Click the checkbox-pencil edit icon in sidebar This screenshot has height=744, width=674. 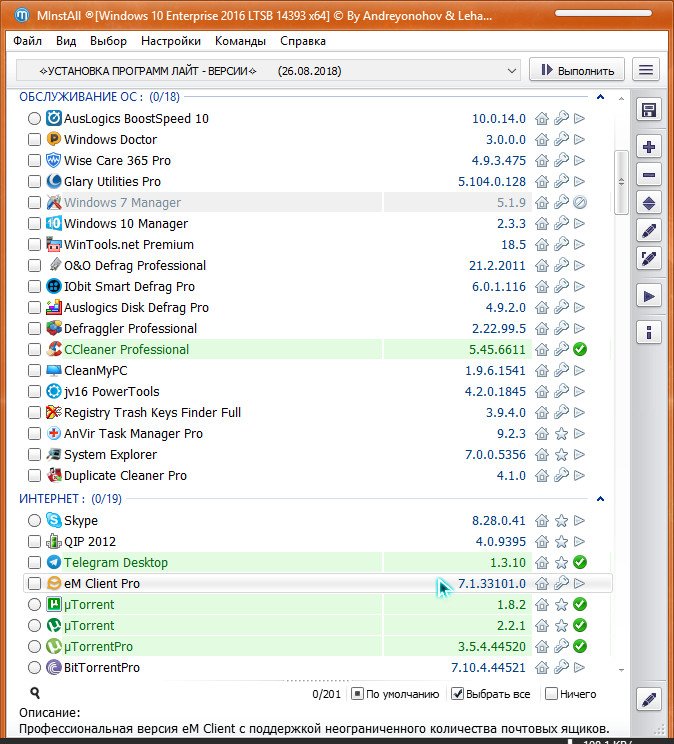tap(648, 259)
